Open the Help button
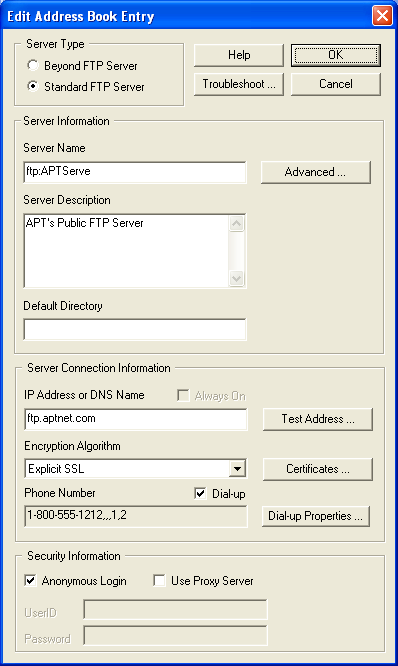Viewport: 398px width, 666px height. [239, 55]
